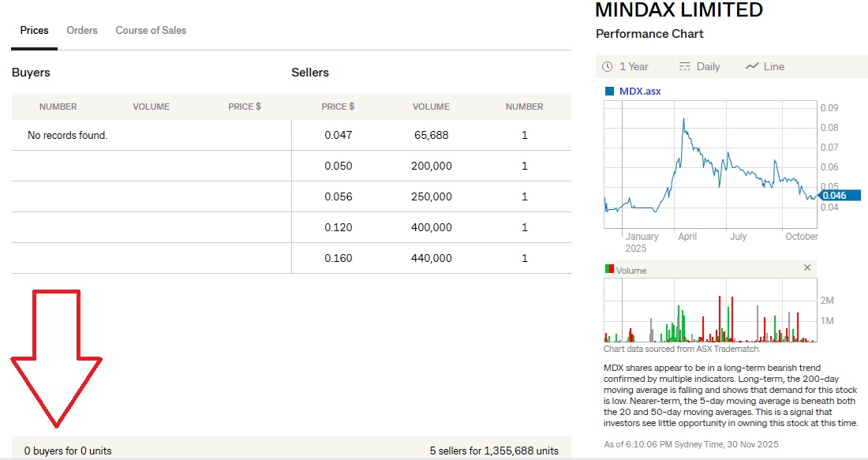Open the Line chart type selector
This screenshot has width=868, height=460.
pyautogui.click(x=765, y=66)
